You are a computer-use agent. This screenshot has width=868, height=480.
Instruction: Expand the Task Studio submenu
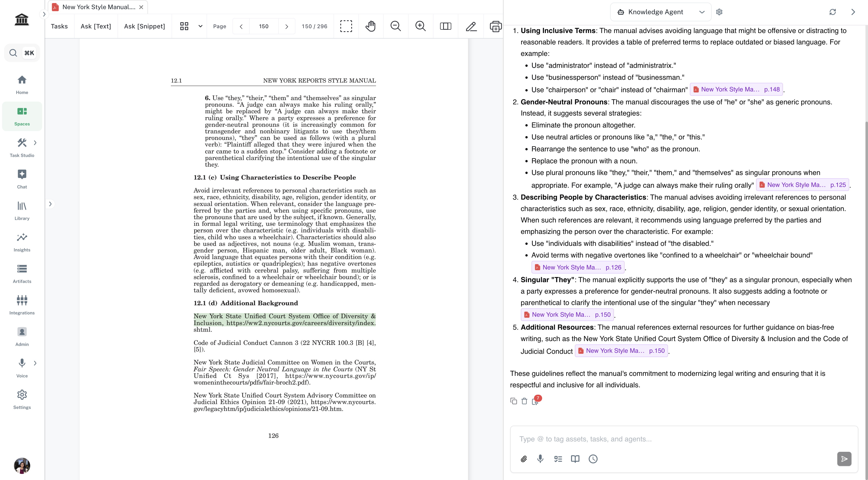[x=35, y=142]
